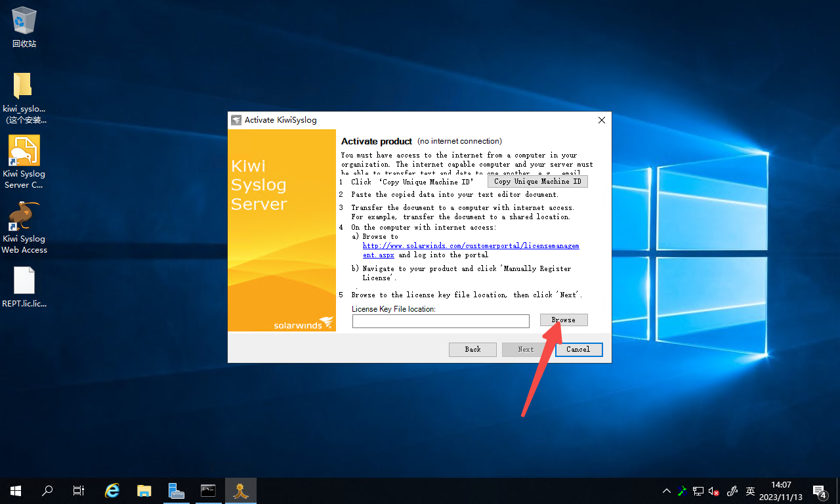The height and width of the screenshot is (504, 840).
Task: Open network status tray icon
Action: (x=698, y=491)
